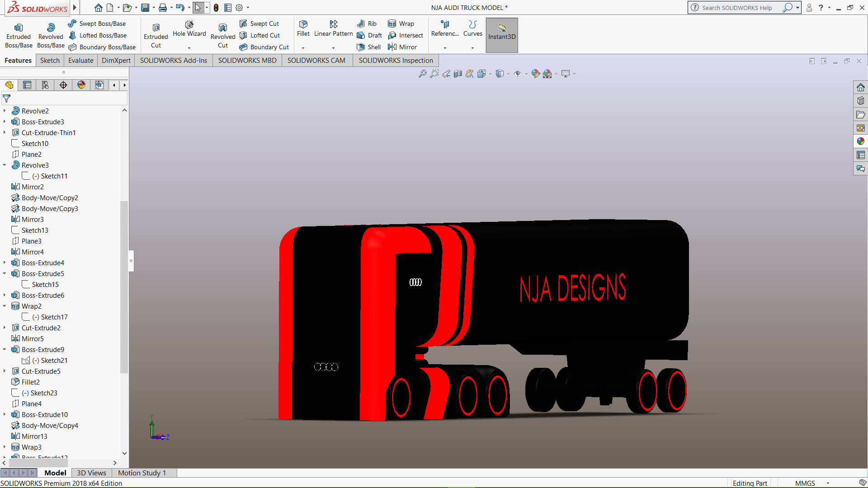Click the Print icon
This screenshot has width=868, height=488.
(163, 8)
